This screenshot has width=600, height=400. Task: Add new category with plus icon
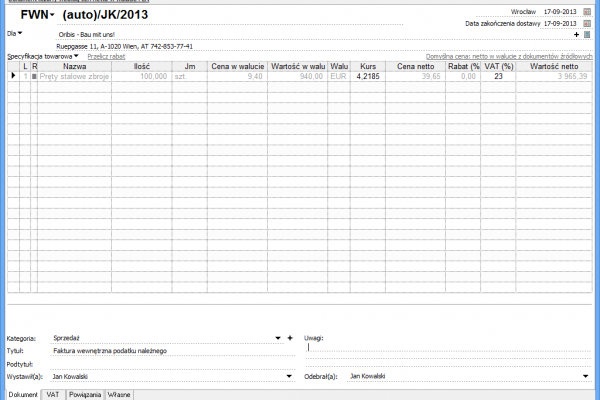289,338
